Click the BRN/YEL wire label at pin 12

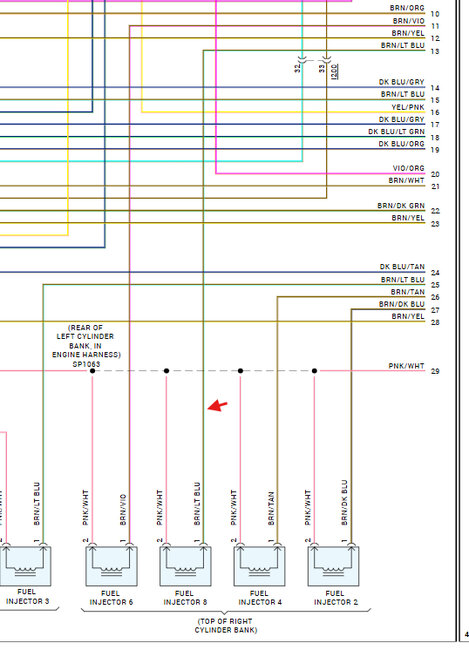pyautogui.click(x=408, y=33)
